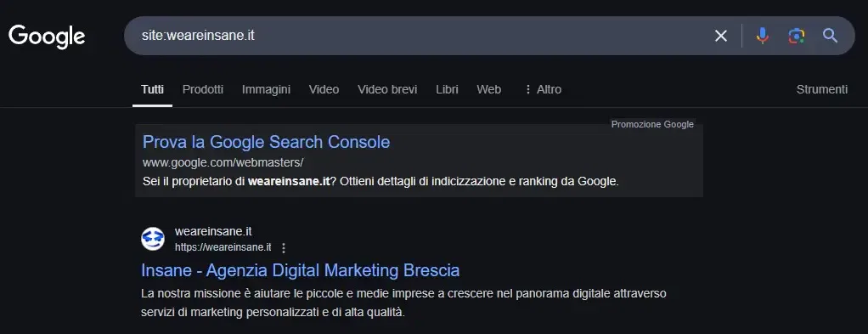Clear the search box with the X icon
The width and height of the screenshot is (868, 334).
click(x=721, y=36)
